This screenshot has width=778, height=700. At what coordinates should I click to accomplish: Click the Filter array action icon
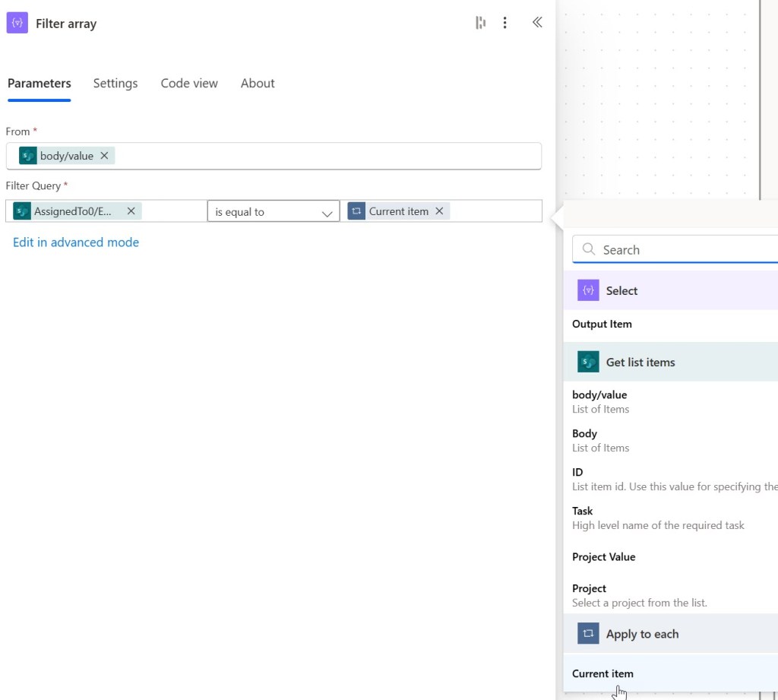17,24
